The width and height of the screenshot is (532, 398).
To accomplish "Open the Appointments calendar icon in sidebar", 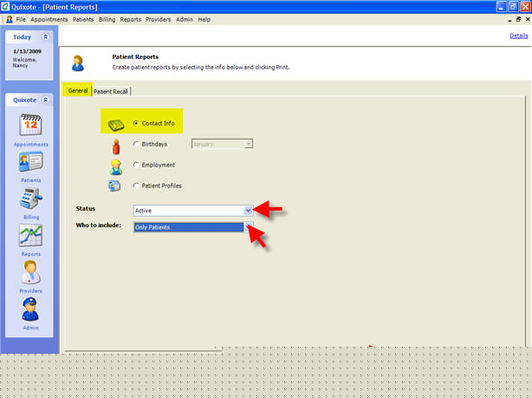I will 30,125.
